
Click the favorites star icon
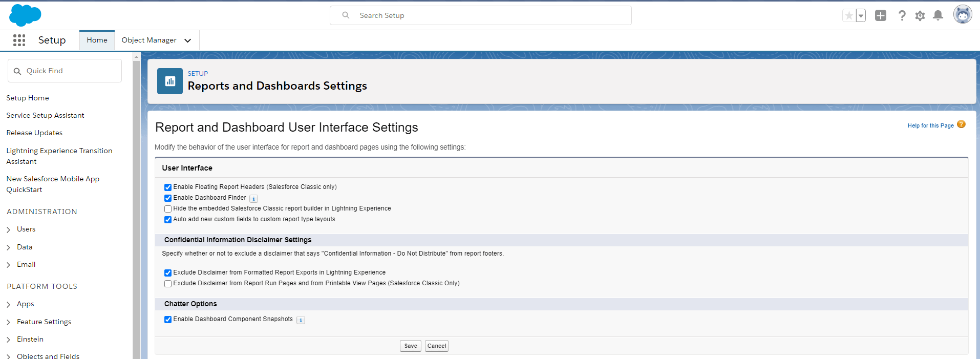[x=849, y=15]
